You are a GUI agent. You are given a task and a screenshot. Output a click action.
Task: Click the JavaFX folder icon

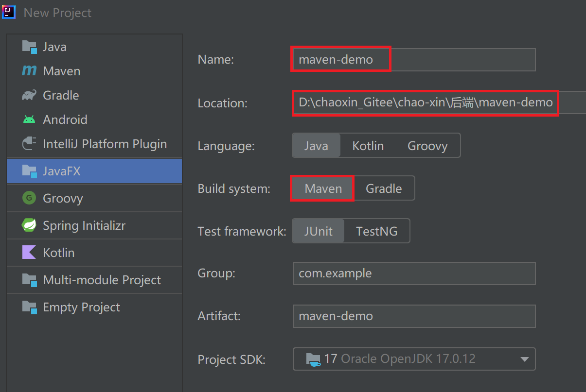[x=29, y=171]
